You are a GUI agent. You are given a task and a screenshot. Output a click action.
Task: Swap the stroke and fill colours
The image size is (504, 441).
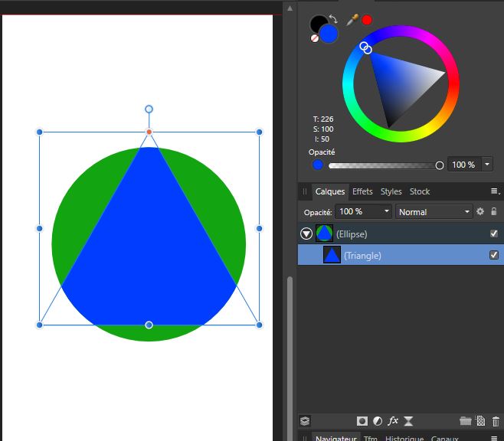tap(334, 19)
